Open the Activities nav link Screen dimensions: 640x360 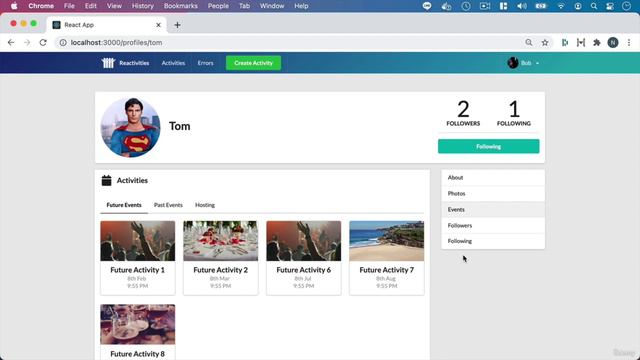pyautogui.click(x=173, y=63)
